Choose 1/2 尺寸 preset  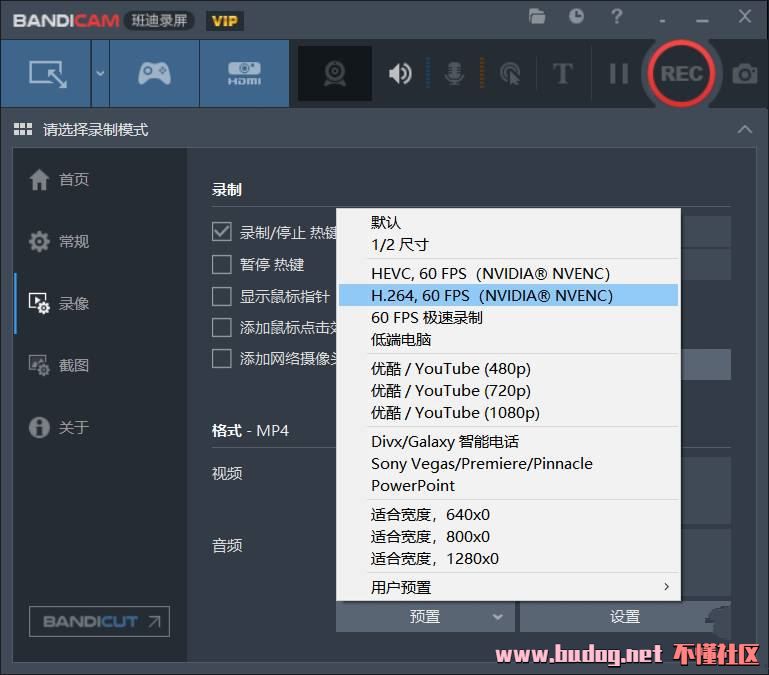click(x=508, y=245)
